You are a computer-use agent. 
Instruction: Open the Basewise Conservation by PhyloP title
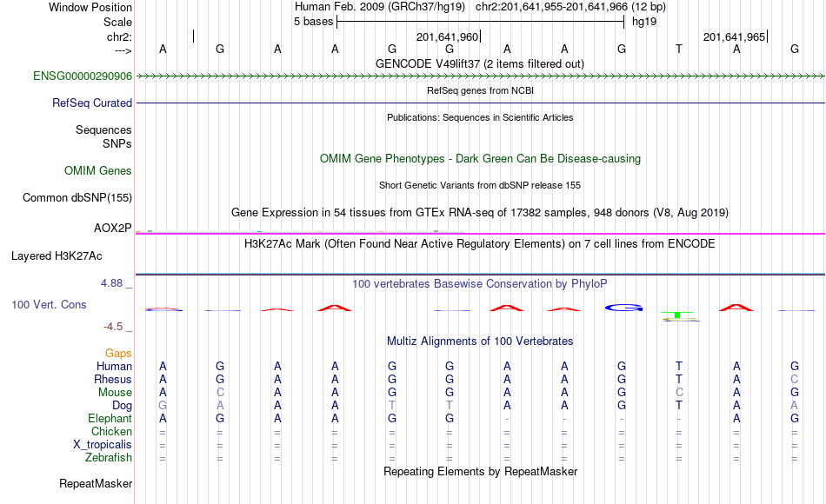point(480,284)
